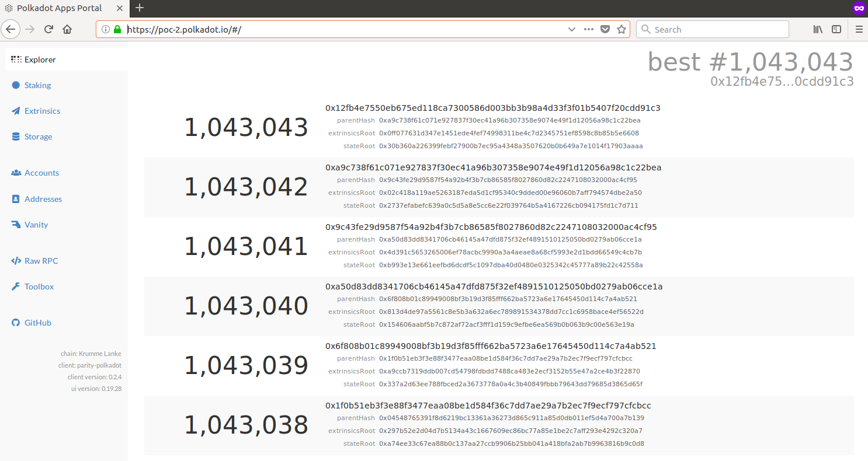Click block hash heading starting 0x9c43fe29d958 for 1,043,041
This screenshot has height=461, width=868.
click(491, 227)
